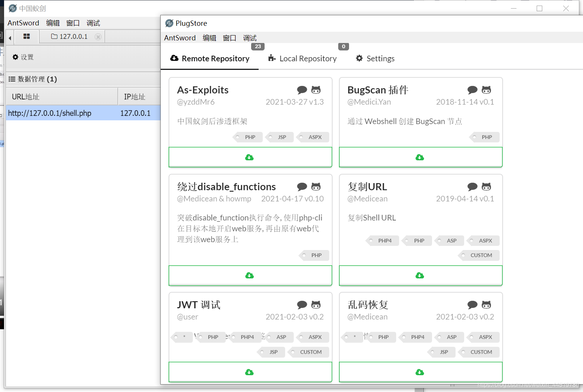
Task: Open the Settings tab in PlugStore
Action: click(375, 58)
